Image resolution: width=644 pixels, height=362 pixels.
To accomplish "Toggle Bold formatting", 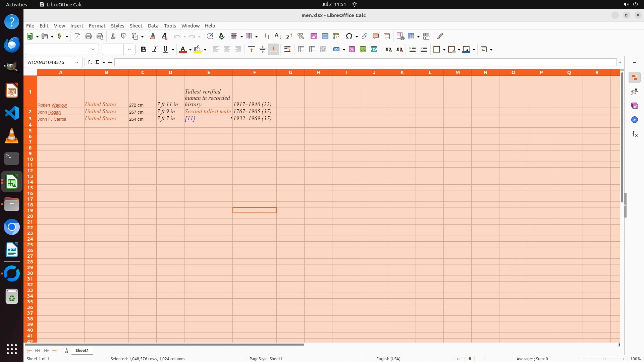I will [x=144, y=50].
